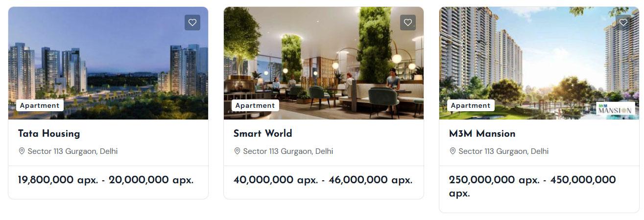Click location pin icon under Smart World
644x220 pixels.
coord(237,151)
